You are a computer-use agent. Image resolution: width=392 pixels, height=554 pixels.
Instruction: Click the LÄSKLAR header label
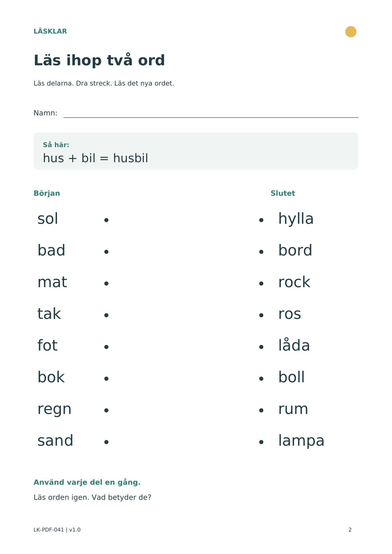point(50,31)
